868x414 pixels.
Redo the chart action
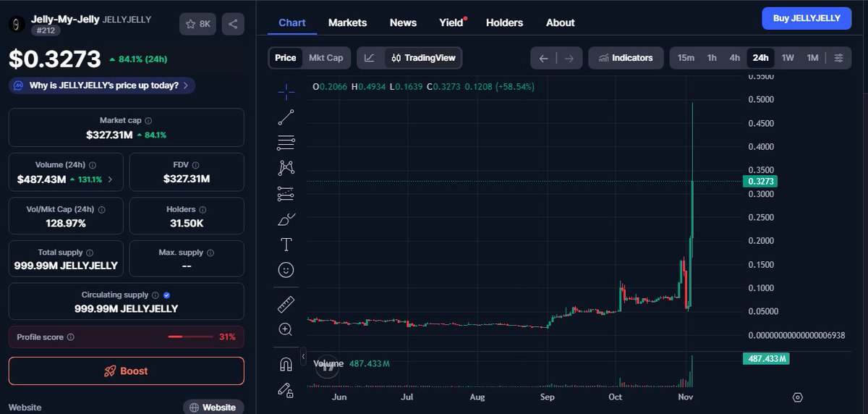click(x=569, y=58)
